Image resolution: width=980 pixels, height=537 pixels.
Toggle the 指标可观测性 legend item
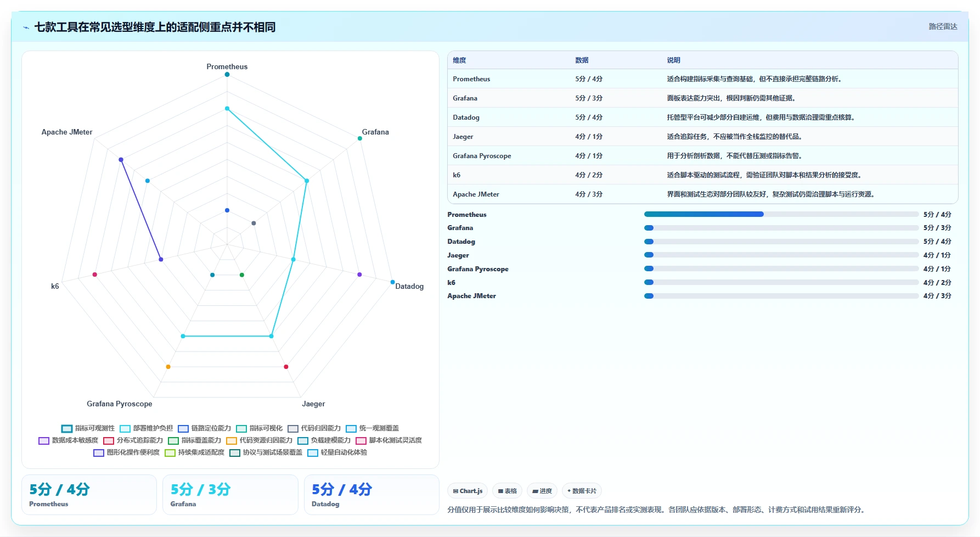tap(88, 428)
